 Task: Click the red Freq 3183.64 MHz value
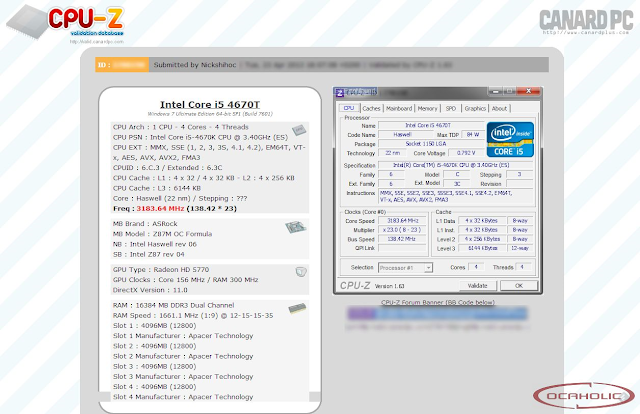160,209
